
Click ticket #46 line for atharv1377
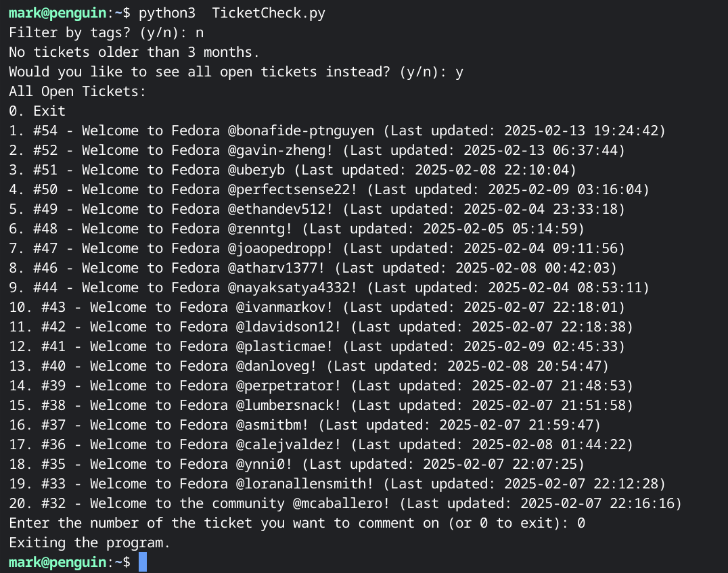pyautogui.click(x=313, y=268)
